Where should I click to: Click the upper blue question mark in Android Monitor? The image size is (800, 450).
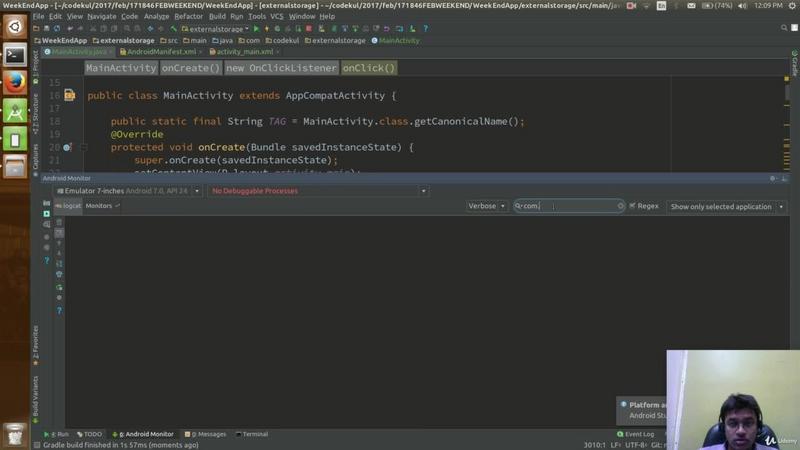click(x=46, y=260)
